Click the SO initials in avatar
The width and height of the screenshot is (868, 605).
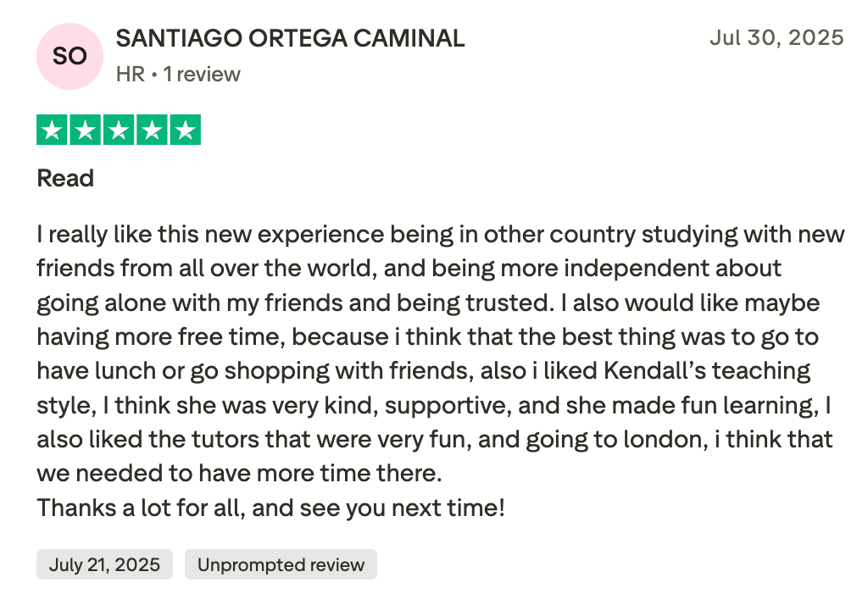[x=70, y=57]
